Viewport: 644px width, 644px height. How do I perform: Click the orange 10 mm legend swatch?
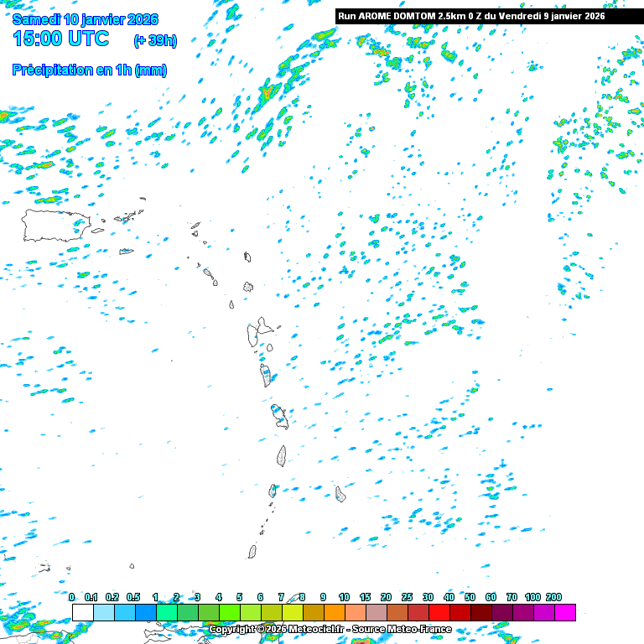pyautogui.click(x=355, y=613)
